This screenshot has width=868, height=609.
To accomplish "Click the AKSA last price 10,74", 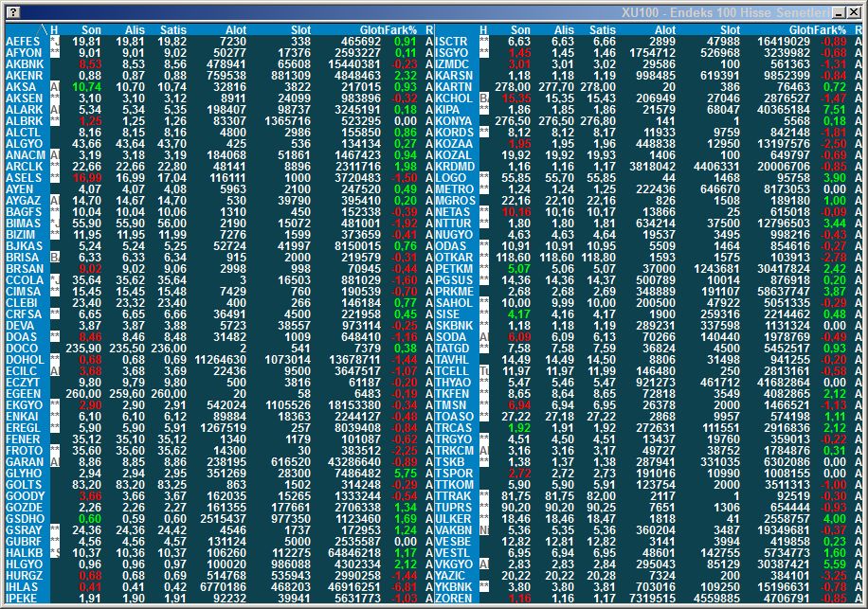I will click(87, 87).
